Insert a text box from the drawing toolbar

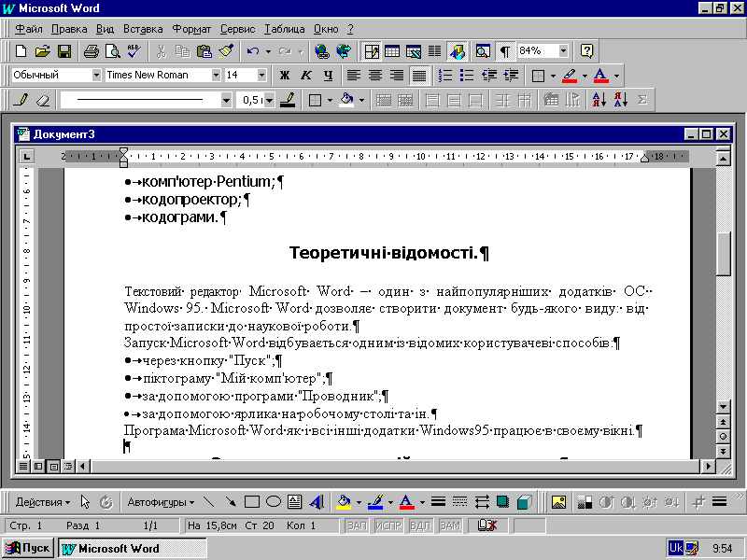[295, 502]
